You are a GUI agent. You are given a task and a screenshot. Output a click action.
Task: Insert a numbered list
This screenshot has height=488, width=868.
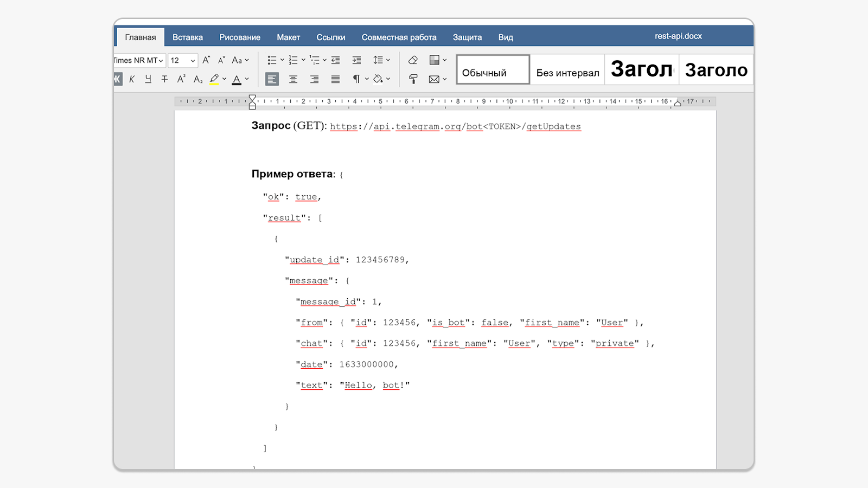[x=293, y=60]
